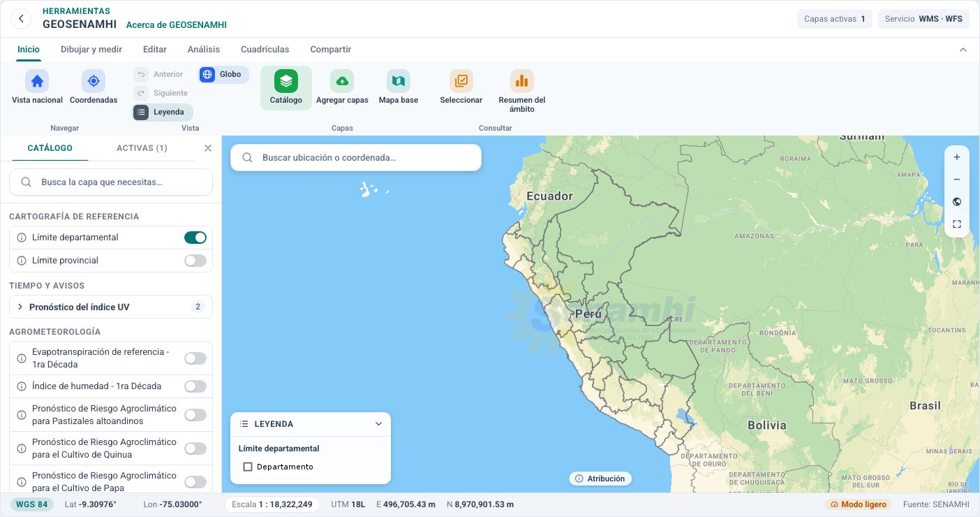
Task: Open the Catálogo layers panel
Action: pos(286,88)
